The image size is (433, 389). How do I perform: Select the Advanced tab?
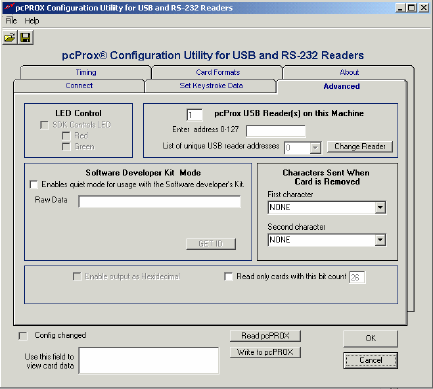342,86
